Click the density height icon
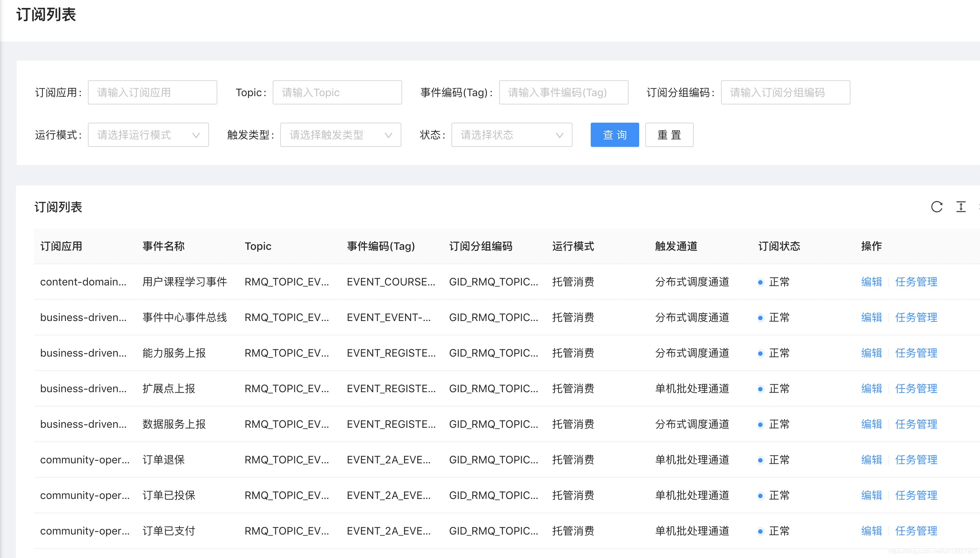 960,207
